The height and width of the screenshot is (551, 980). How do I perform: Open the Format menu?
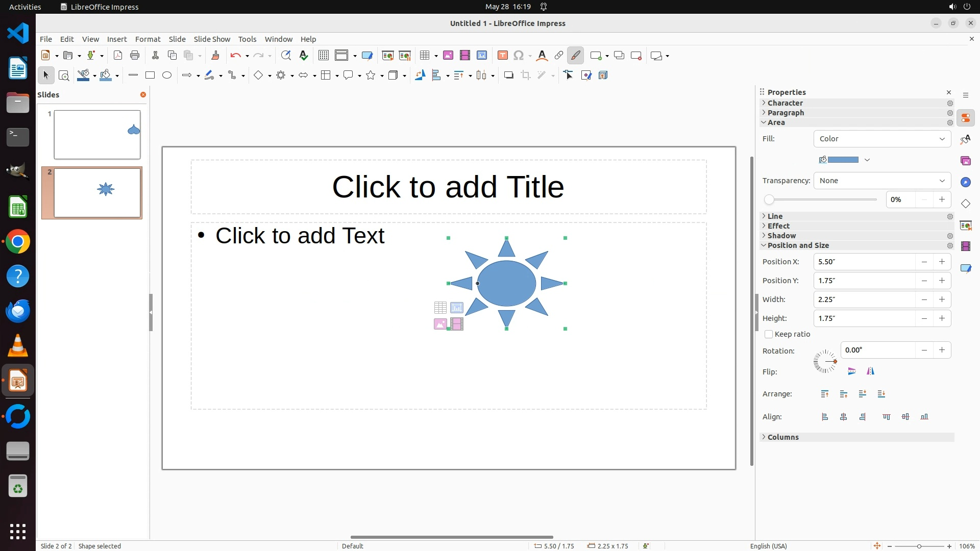coord(148,39)
